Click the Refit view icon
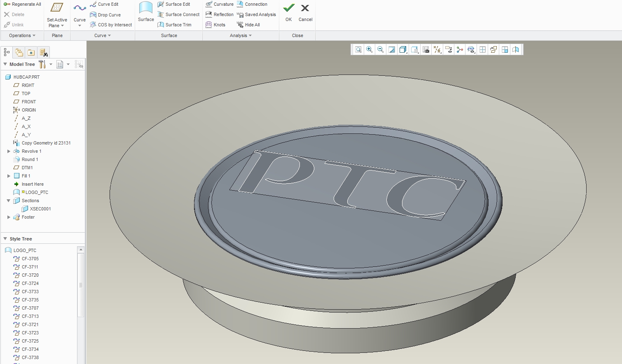622x364 pixels. [358, 50]
